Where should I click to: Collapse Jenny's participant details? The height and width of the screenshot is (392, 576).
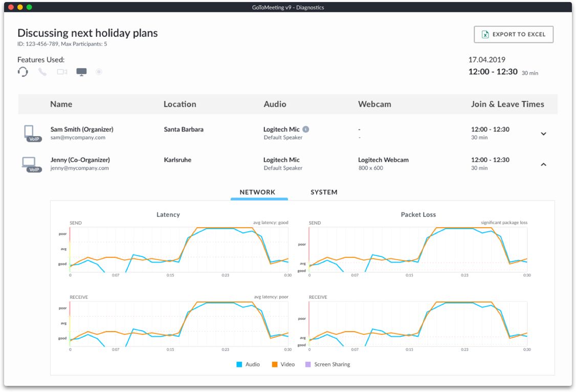[543, 164]
